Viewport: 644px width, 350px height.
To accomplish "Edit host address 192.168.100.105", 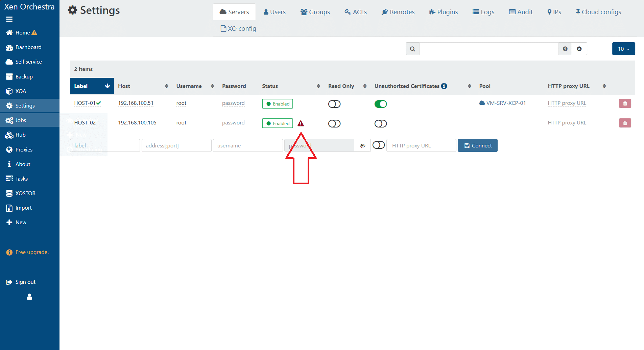I will coord(137,123).
